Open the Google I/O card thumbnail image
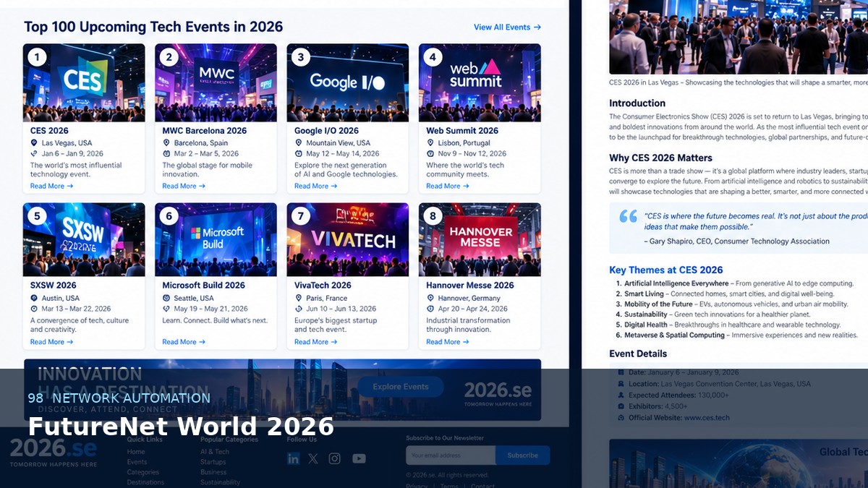The height and width of the screenshot is (488, 868). point(348,82)
